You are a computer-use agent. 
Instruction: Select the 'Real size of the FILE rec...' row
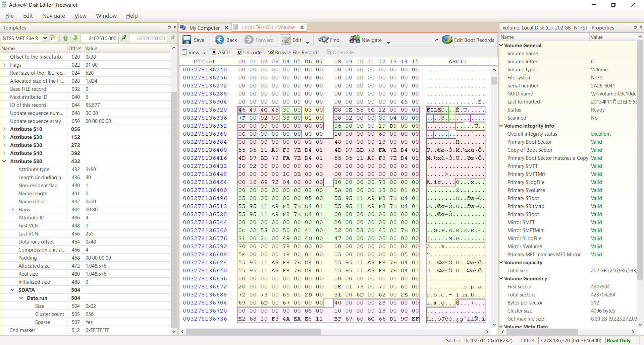85,73
